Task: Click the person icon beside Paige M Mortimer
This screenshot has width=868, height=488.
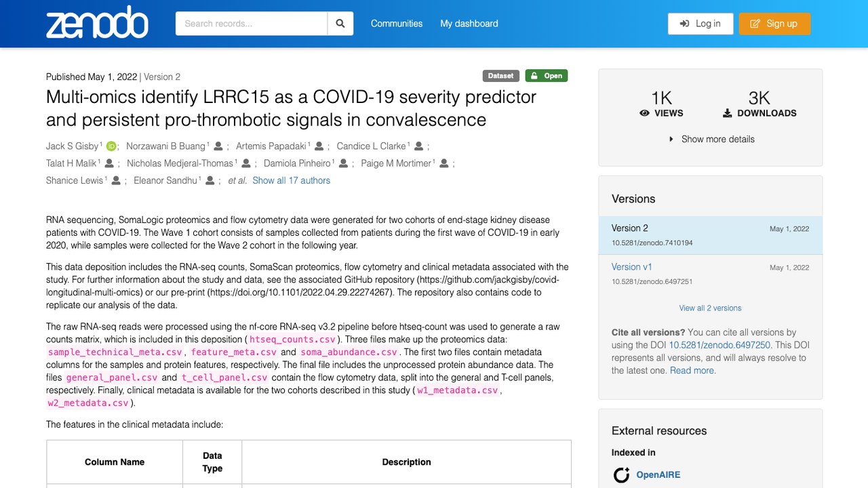Action: click(444, 163)
